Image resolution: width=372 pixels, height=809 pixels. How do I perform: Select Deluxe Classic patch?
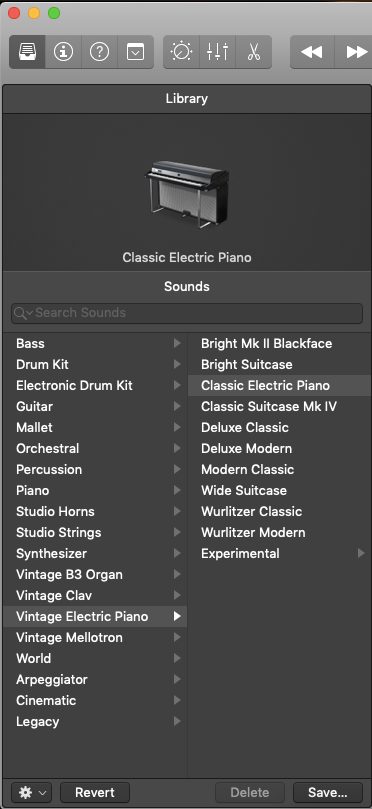point(279,427)
